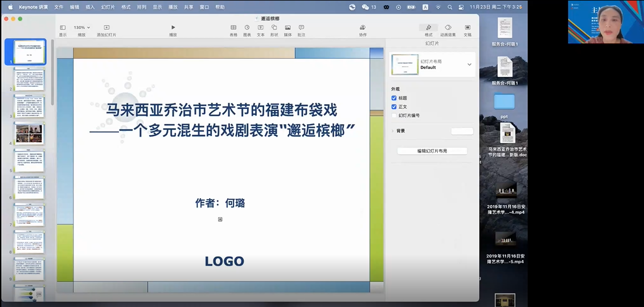Open the 插入 menu in menu bar
The height and width of the screenshot is (307, 644).
pos(90,7)
